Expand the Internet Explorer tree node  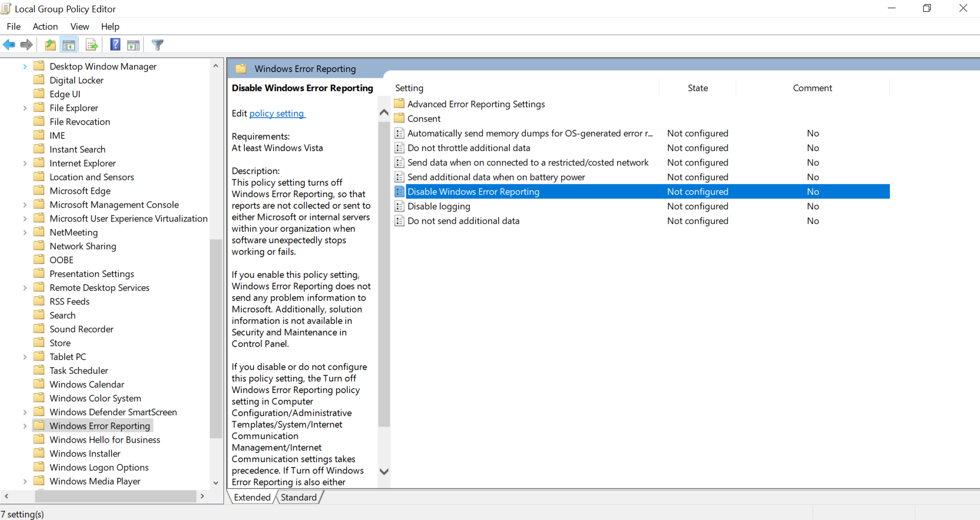(x=25, y=163)
